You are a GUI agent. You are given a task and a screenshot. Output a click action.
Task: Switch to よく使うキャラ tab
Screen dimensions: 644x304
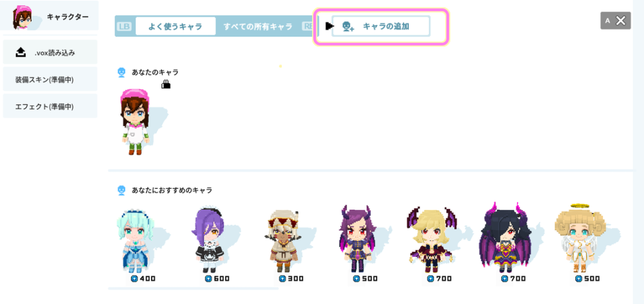(175, 26)
